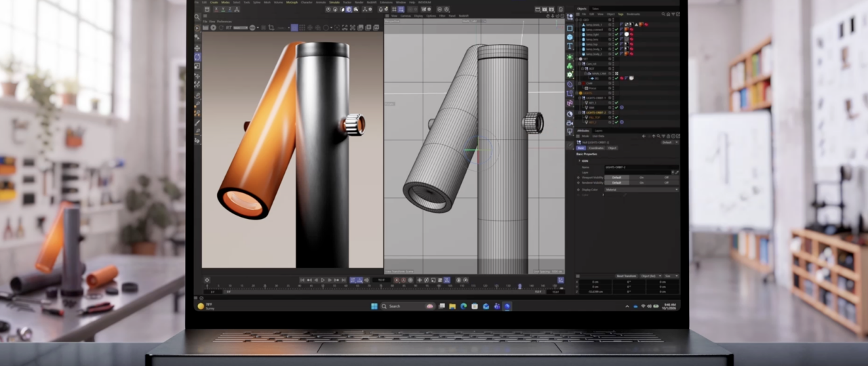Select the Move tool in left palette
The height and width of the screenshot is (366, 868).
[x=197, y=48]
